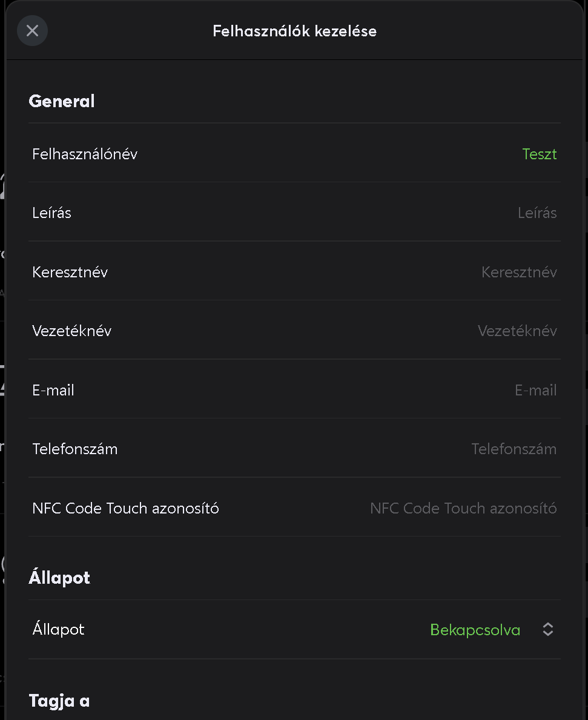Click the Tagja a section heading
The height and width of the screenshot is (720, 588).
tap(59, 701)
